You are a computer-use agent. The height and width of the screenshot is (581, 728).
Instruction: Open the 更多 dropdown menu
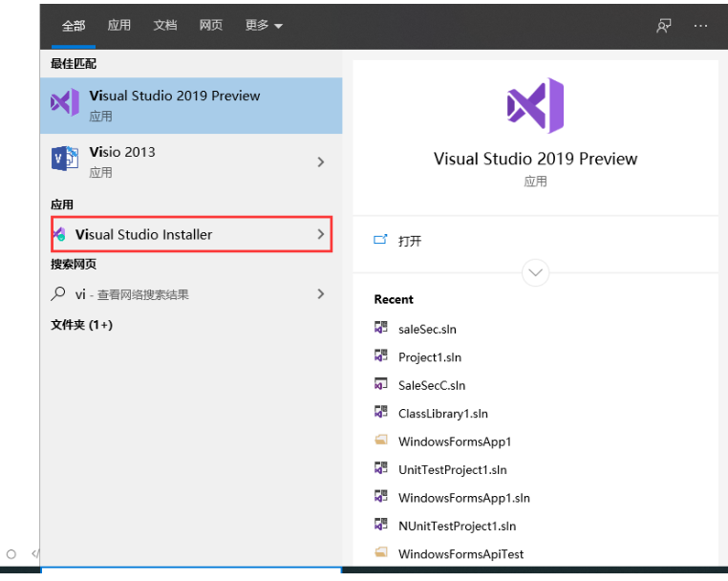(264, 25)
